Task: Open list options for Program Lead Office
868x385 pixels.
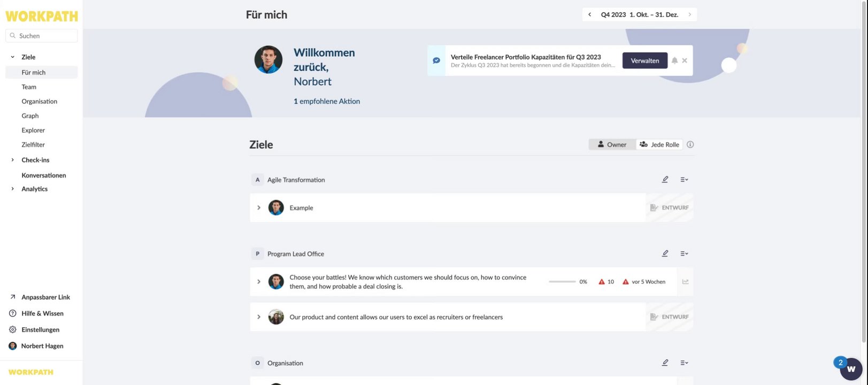Action: tap(684, 253)
